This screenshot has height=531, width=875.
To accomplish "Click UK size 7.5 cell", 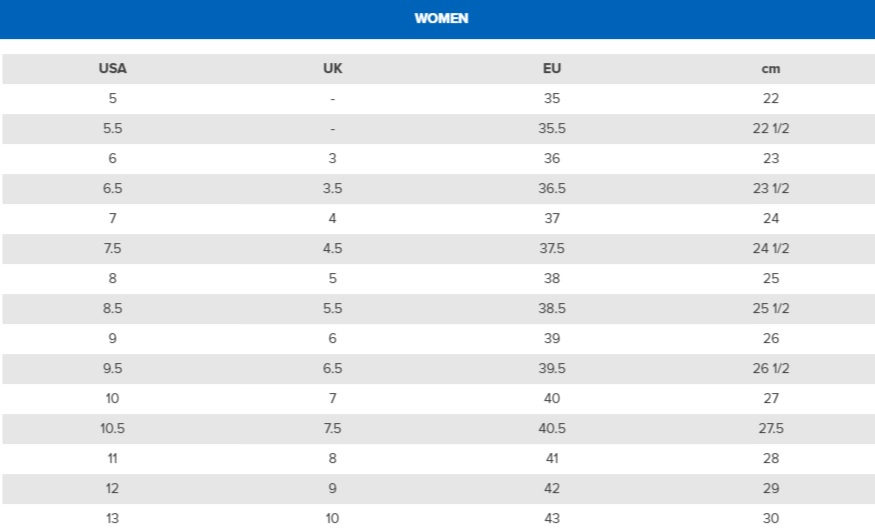I will 332,428.
